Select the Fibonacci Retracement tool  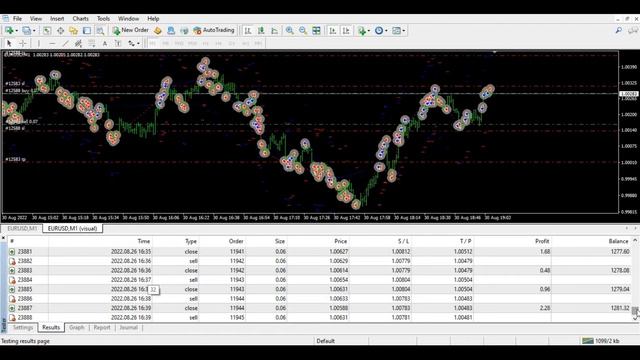(x=92, y=43)
